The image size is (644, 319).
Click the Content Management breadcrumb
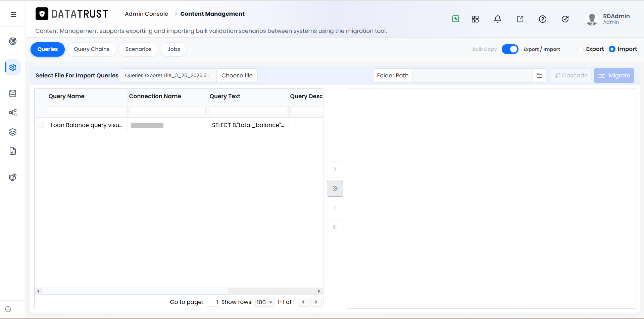[x=212, y=14]
